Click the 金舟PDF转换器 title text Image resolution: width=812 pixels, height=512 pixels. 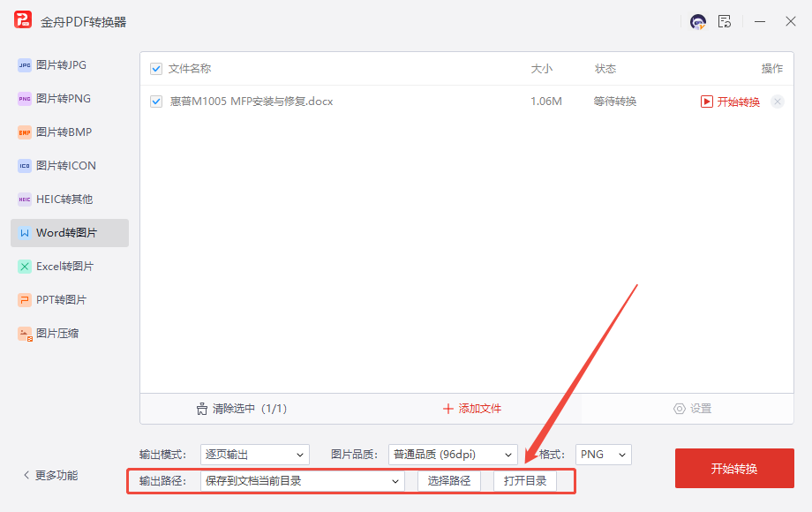(x=83, y=22)
